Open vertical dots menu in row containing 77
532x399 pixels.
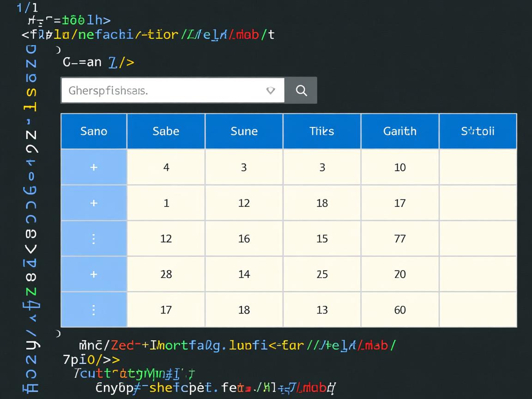(x=94, y=238)
